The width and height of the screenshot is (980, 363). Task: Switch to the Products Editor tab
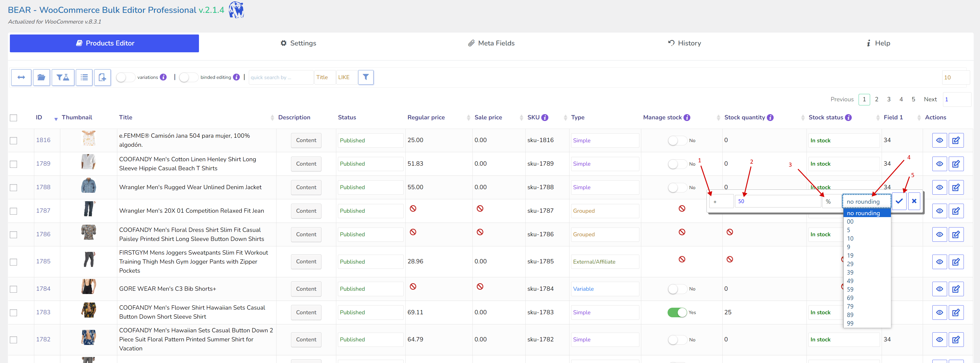(x=104, y=43)
